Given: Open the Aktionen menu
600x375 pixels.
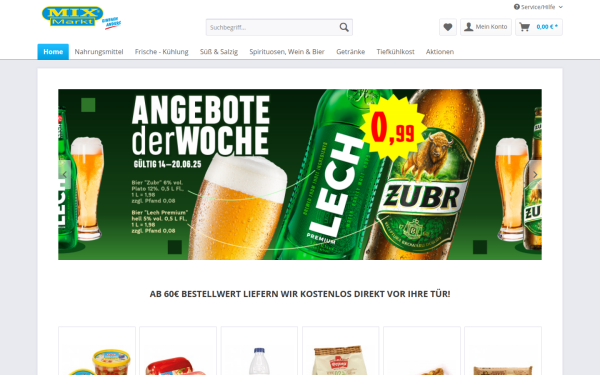Looking at the screenshot, I should [x=440, y=52].
